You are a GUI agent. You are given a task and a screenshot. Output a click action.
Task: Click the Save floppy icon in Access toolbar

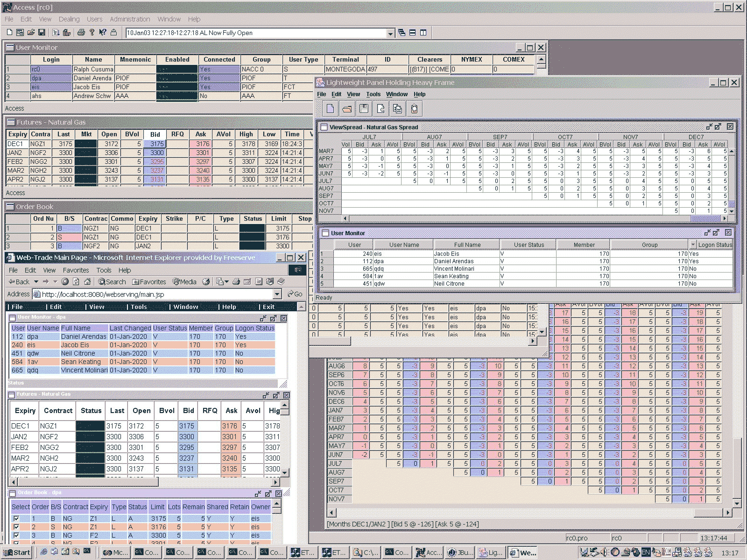(x=42, y=33)
